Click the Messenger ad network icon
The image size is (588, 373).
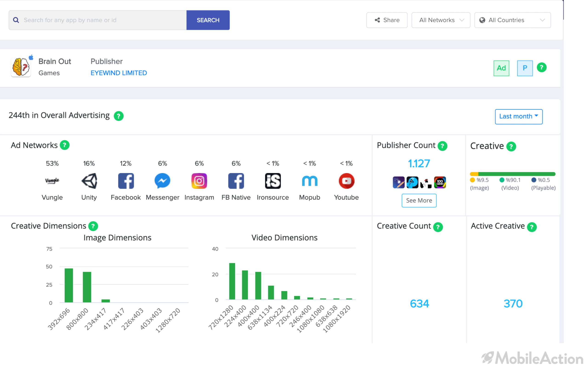(x=162, y=181)
